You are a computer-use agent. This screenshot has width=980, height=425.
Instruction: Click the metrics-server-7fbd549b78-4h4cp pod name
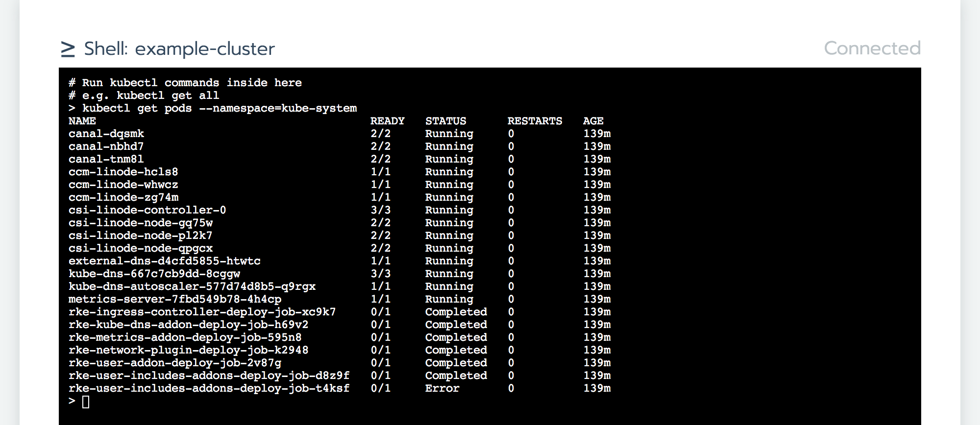(174, 299)
